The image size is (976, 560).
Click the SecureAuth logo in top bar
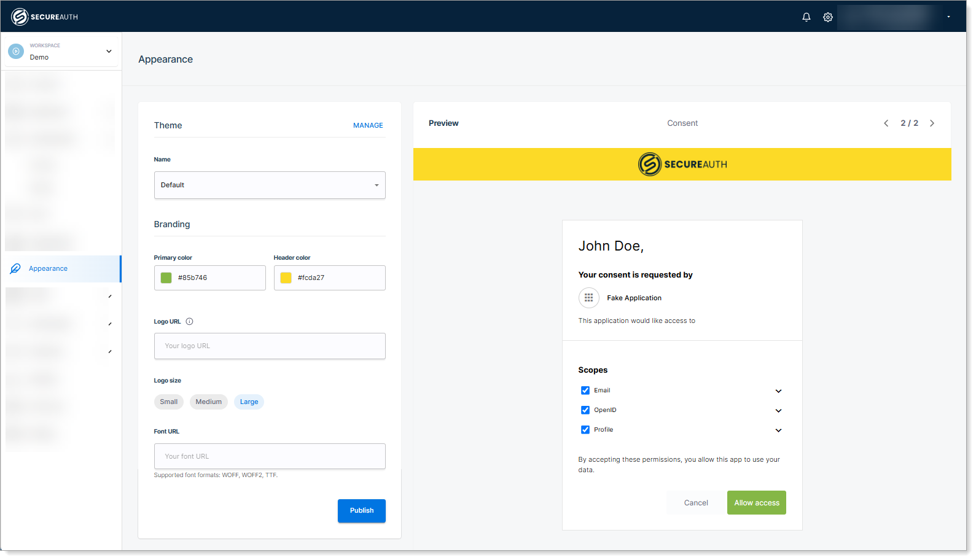(x=44, y=17)
